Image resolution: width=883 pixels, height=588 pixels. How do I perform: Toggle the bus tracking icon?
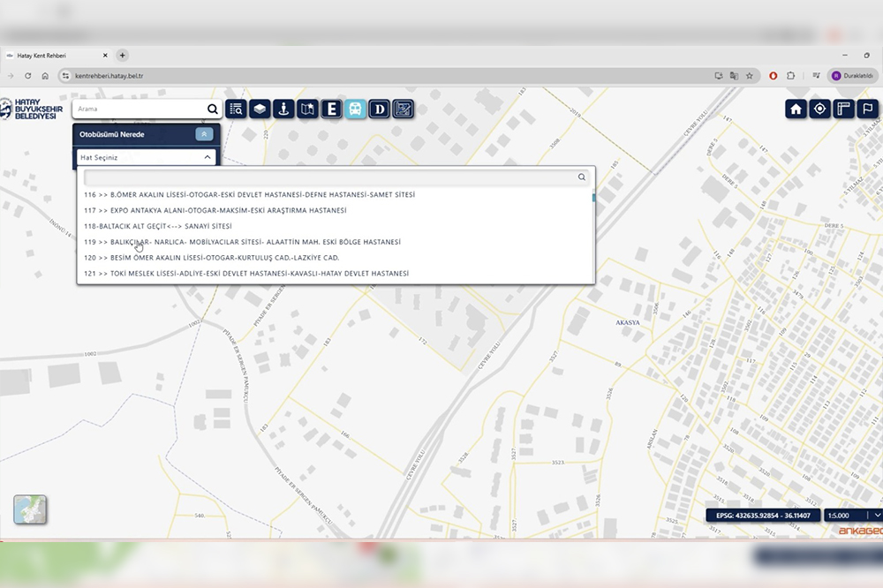click(355, 109)
